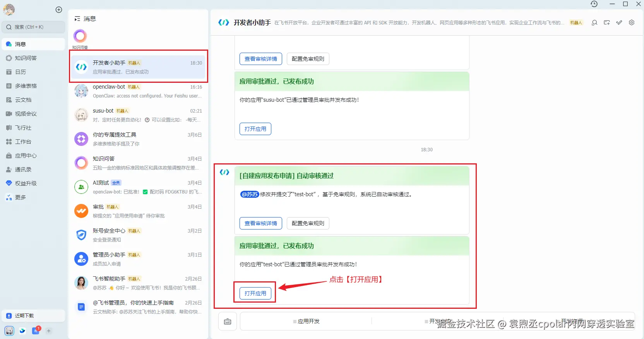Click the 18:30 timestamp in chat

427,150
